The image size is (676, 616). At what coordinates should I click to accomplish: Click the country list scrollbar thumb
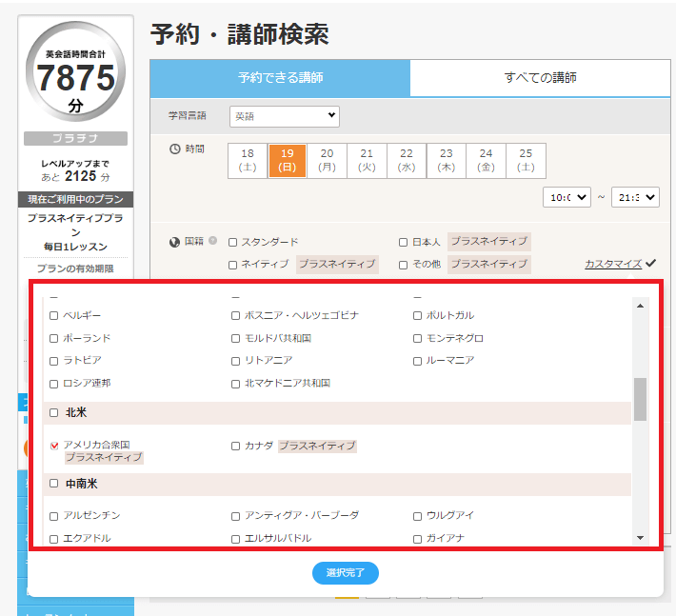(640, 399)
